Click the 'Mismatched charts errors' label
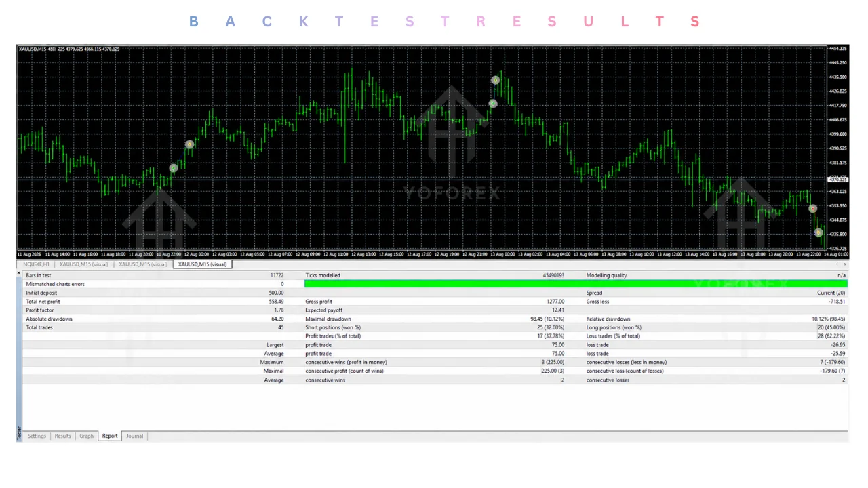Viewport: 868px width, 488px height. 56,284
